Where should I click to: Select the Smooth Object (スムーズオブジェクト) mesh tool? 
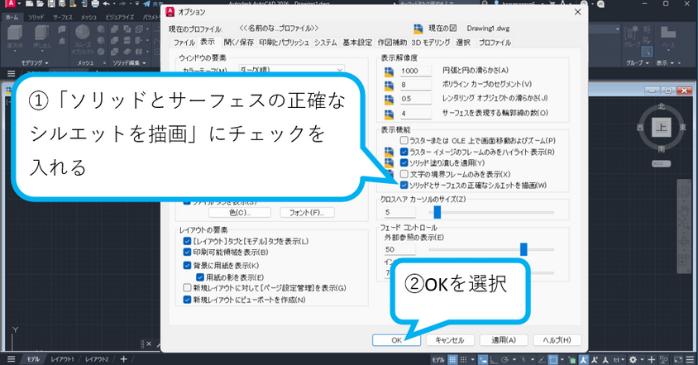(82, 39)
